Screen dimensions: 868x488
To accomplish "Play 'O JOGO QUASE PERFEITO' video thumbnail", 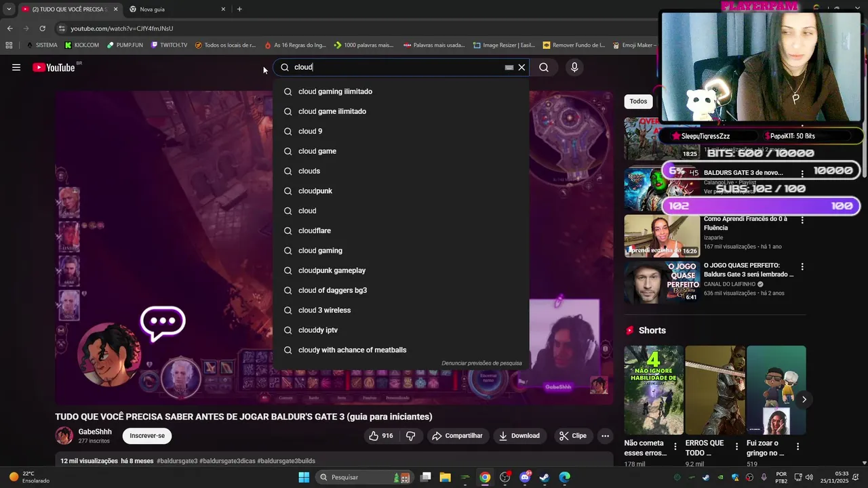I will click(662, 283).
